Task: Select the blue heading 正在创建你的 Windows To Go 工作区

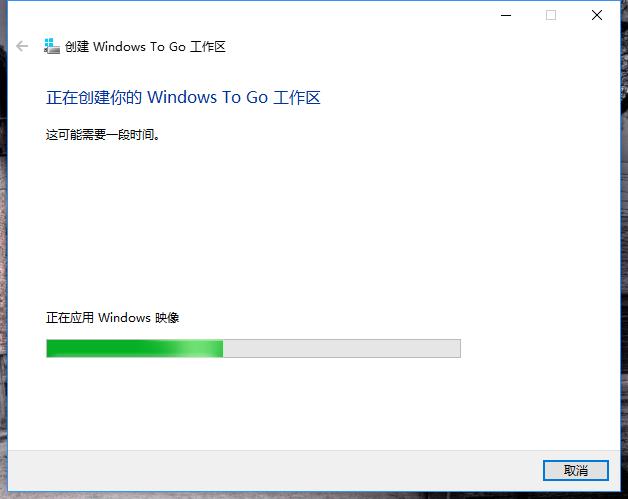Action: [183, 97]
